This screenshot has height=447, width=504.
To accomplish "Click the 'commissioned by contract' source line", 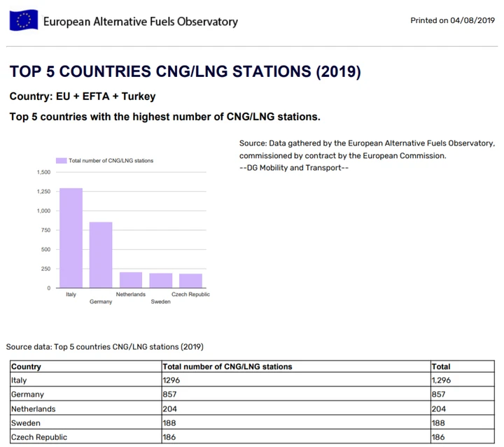I will (x=342, y=156).
